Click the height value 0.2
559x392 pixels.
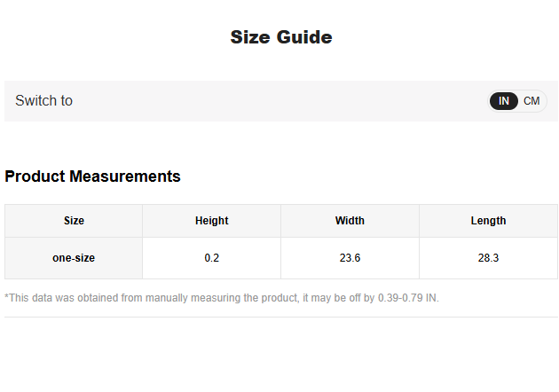point(212,258)
